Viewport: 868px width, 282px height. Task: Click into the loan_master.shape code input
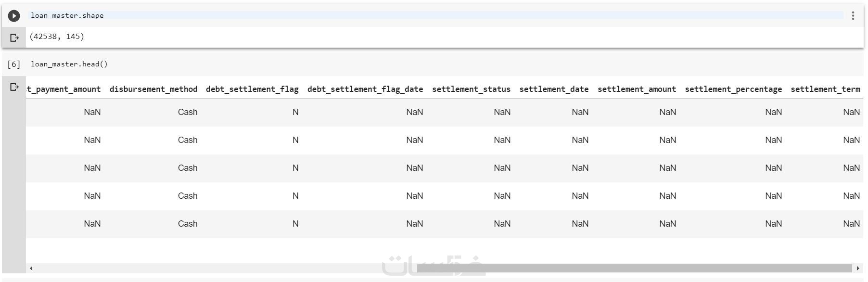tap(67, 16)
